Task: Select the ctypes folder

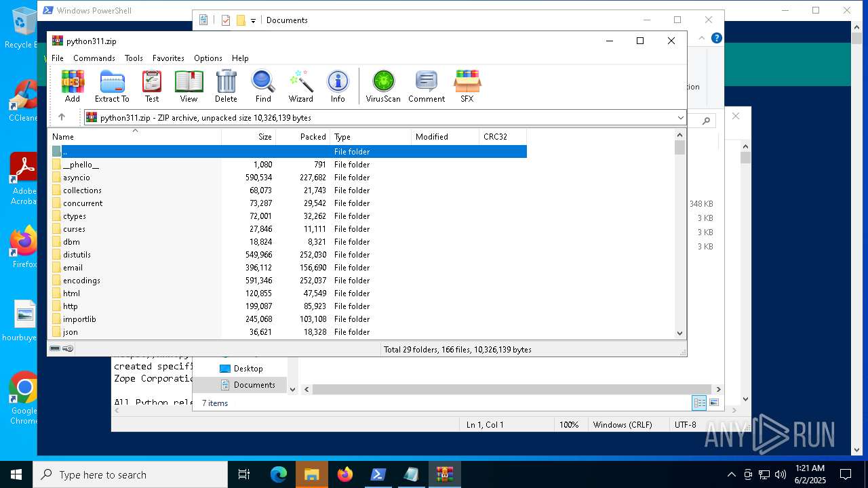Action: [x=289, y=216]
